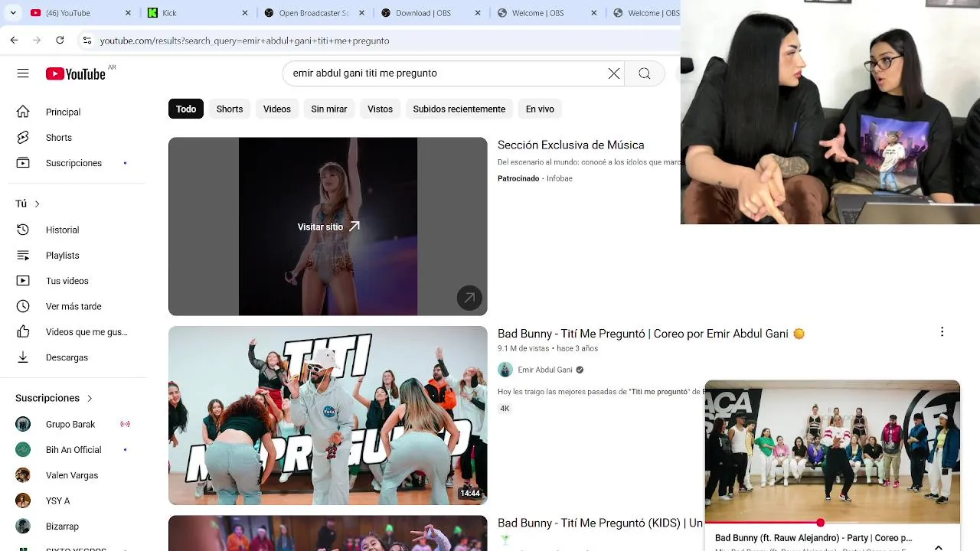Click the YouTube logo
980x551 pixels.
pyautogui.click(x=75, y=73)
